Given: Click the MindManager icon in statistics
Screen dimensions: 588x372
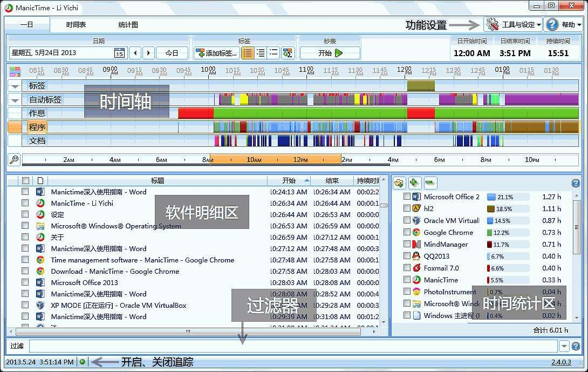Looking at the screenshot, I should pos(416,245).
